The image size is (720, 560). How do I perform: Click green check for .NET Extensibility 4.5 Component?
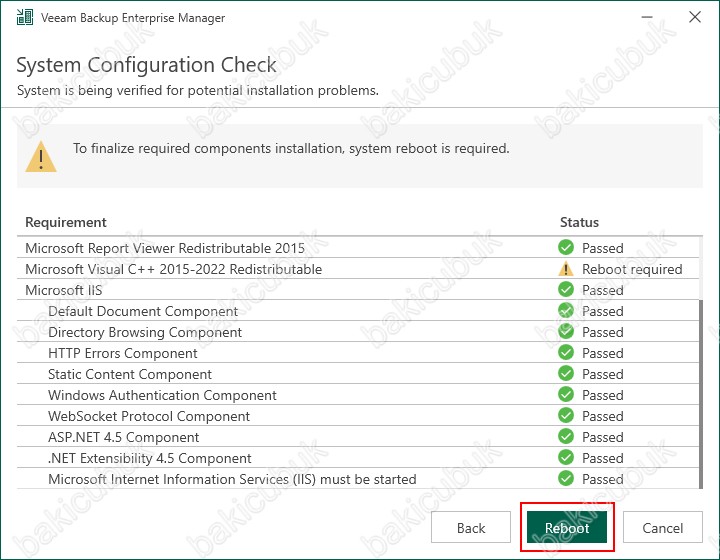click(566, 458)
